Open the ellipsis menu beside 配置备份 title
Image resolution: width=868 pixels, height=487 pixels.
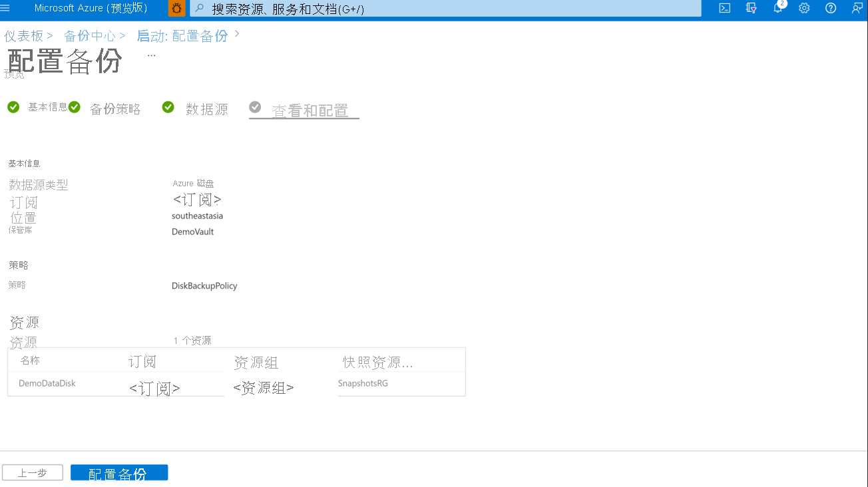(152, 55)
